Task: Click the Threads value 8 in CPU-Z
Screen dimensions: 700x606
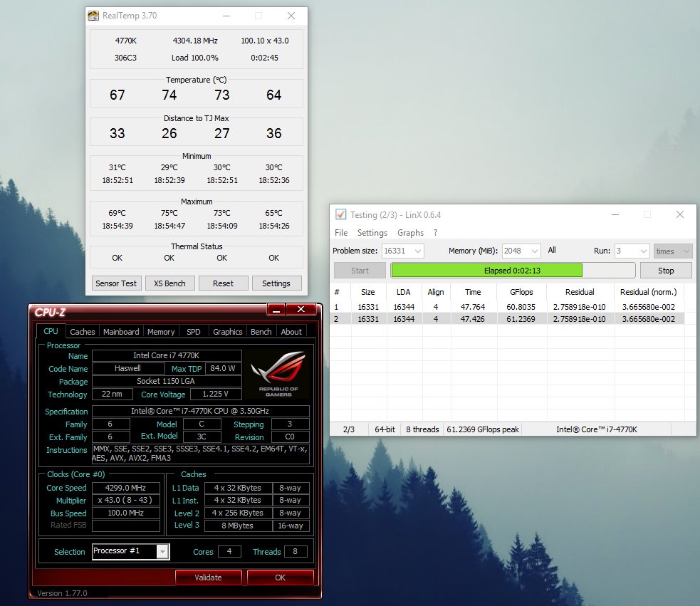Action: (x=295, y=551)
